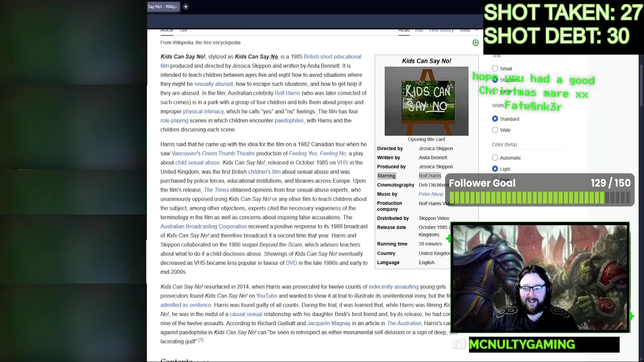Select Light color radio button

coord(495,169)
